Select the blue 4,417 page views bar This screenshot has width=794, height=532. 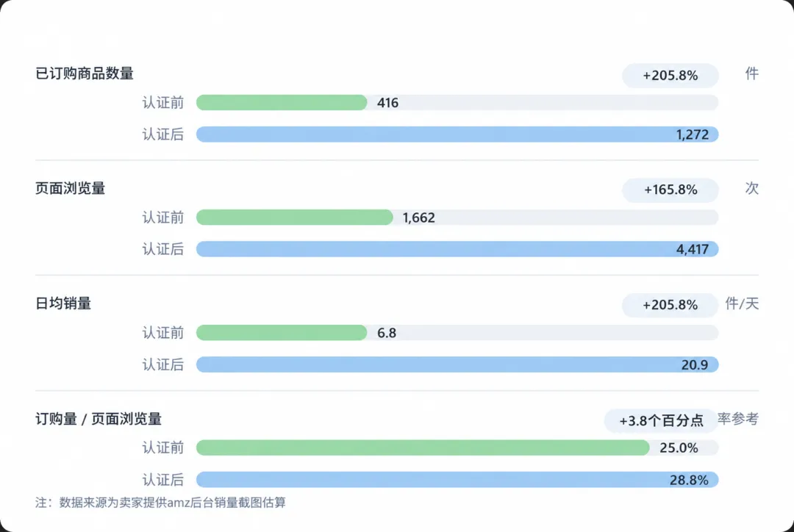click(x=457, y=249)
